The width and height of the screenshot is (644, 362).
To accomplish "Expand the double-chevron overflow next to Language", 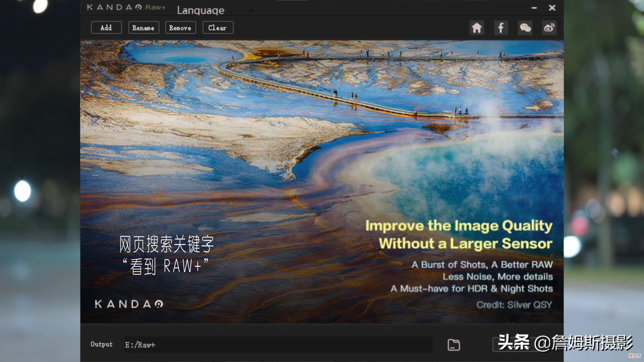I will coord(251,11).
